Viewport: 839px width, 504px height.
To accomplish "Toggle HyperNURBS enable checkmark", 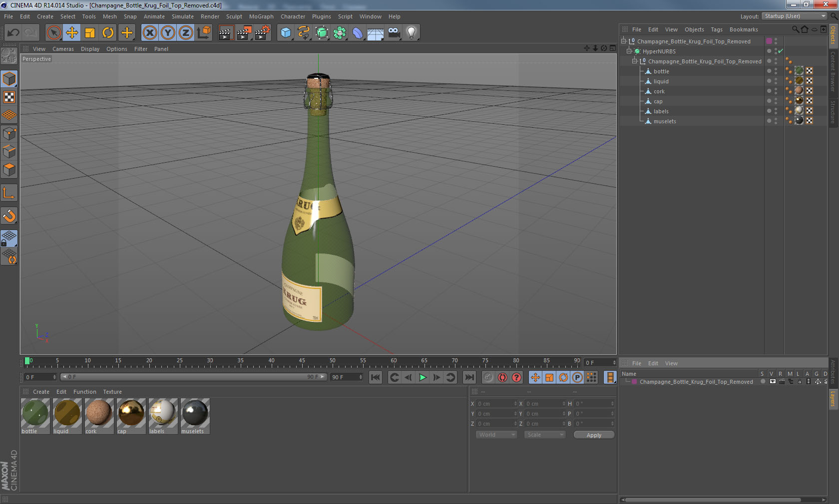I will (781, 51).
